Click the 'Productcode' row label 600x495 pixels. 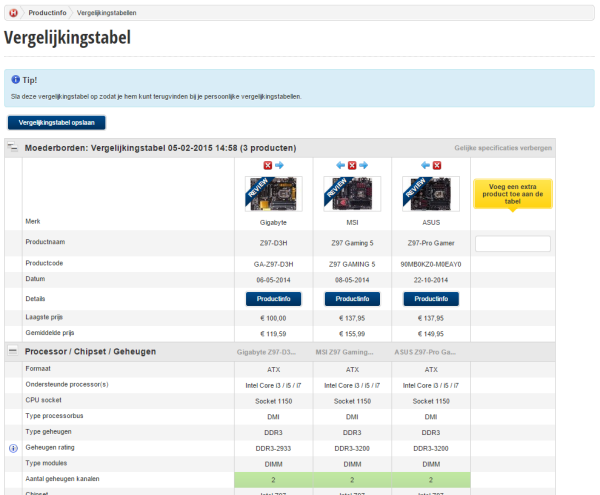point(44,263)
